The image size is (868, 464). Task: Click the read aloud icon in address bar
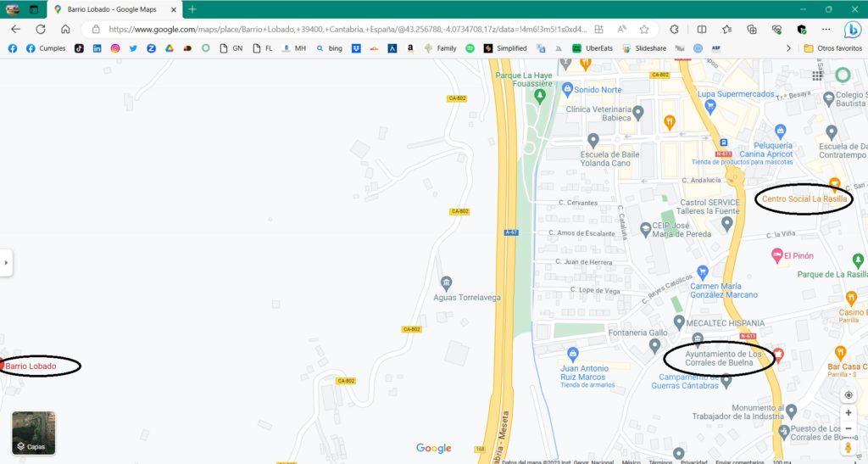click(x=621, y=30)
